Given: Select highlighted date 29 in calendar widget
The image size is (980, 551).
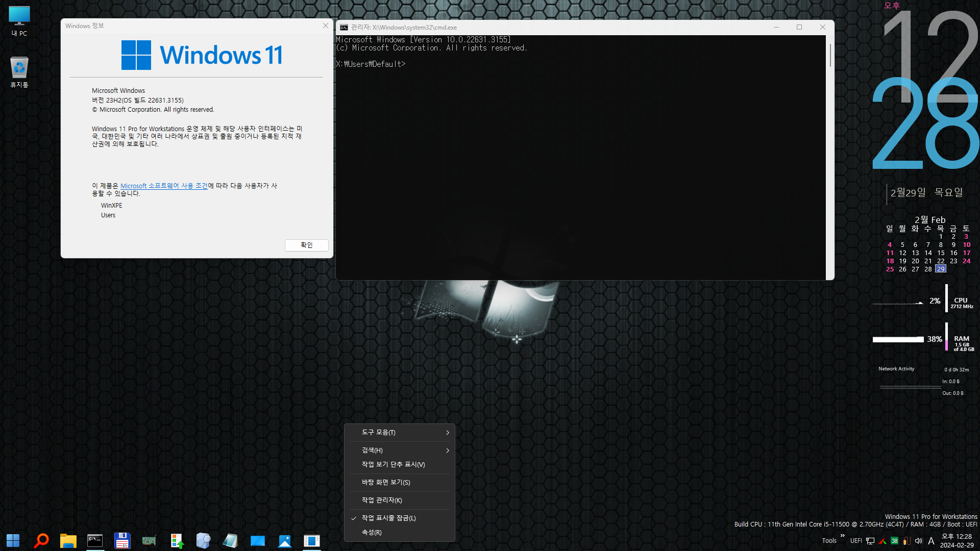Looking at the screenshot, I should tap(941, 269).
